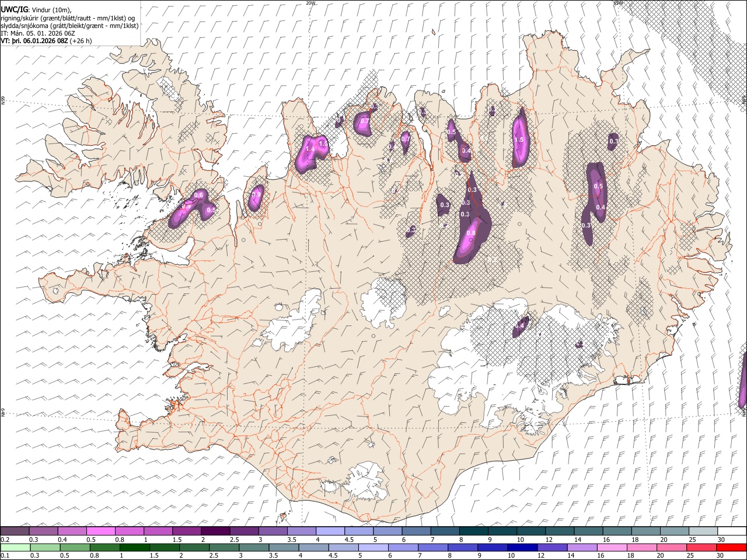
Task: Click the snow legend dark teal swatch at 8
Action: coord(474,531)
